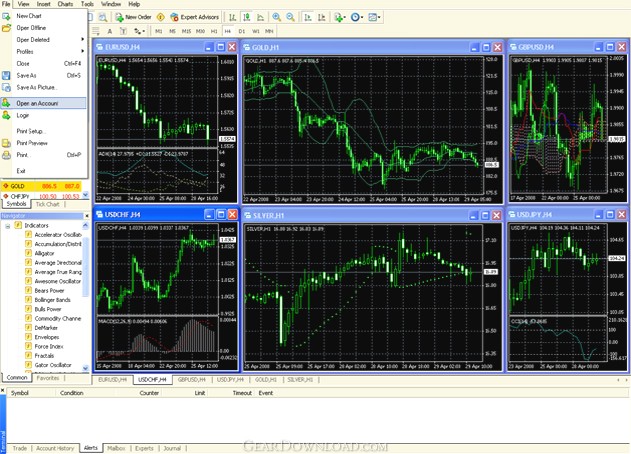Set timeframe to W1

click(x=256, y=31)
